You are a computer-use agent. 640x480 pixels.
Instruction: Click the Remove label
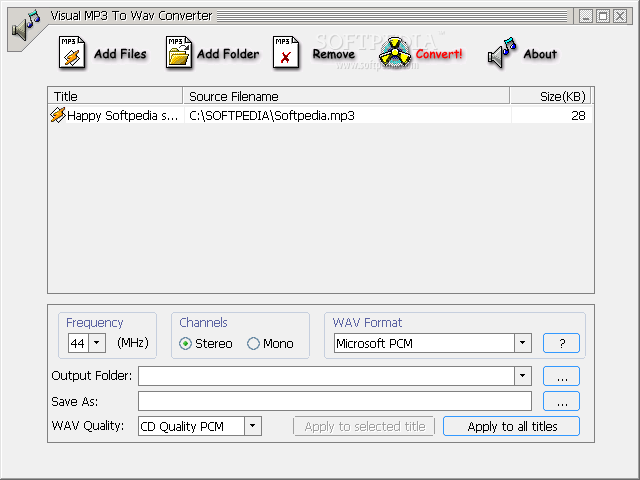click(x=333, y=54)
